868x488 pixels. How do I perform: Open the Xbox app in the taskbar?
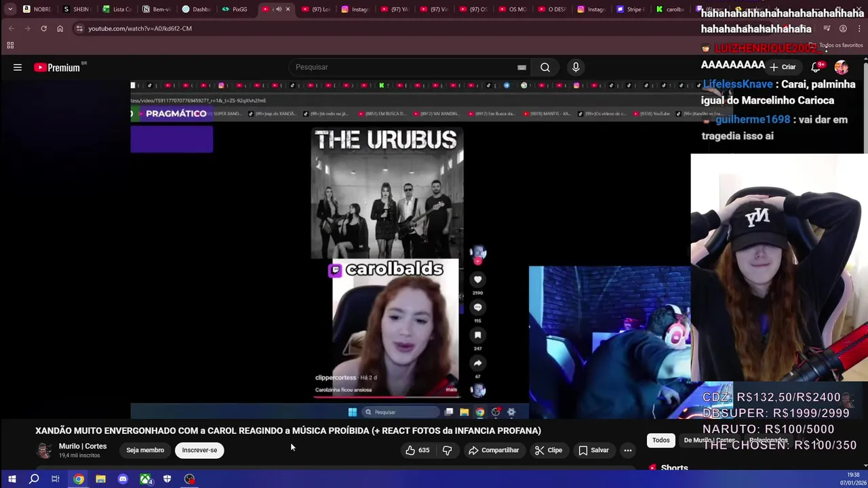(x=145, y=479)
